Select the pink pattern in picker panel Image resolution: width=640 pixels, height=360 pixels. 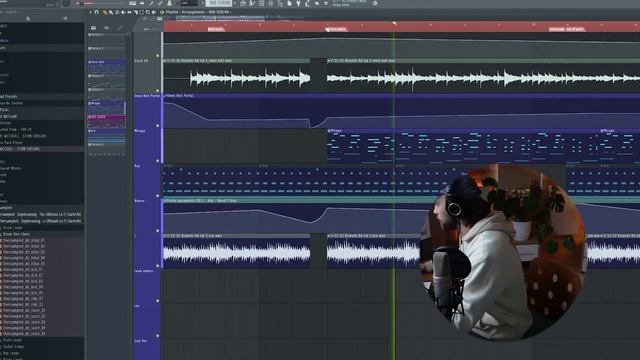pos(107,121)
